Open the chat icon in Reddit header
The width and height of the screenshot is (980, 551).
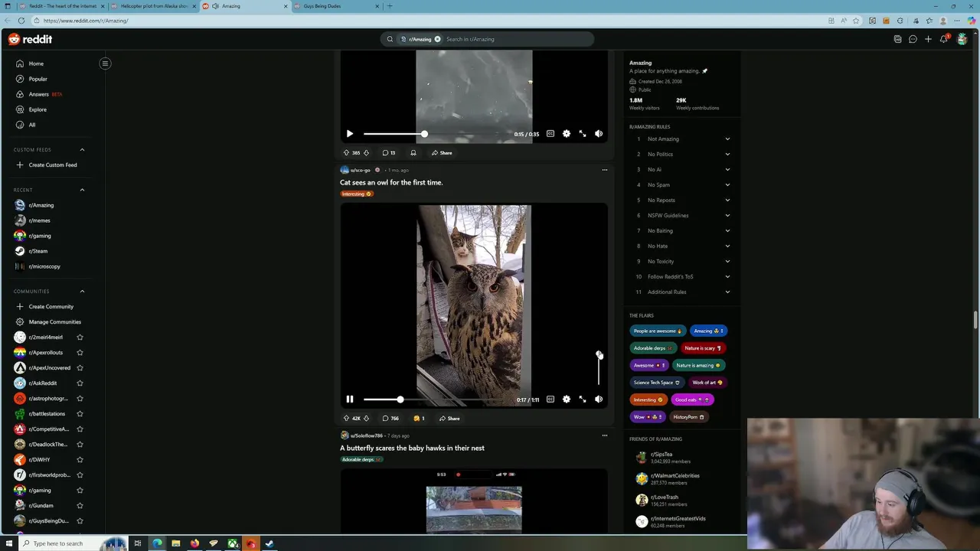click(913, 39)
